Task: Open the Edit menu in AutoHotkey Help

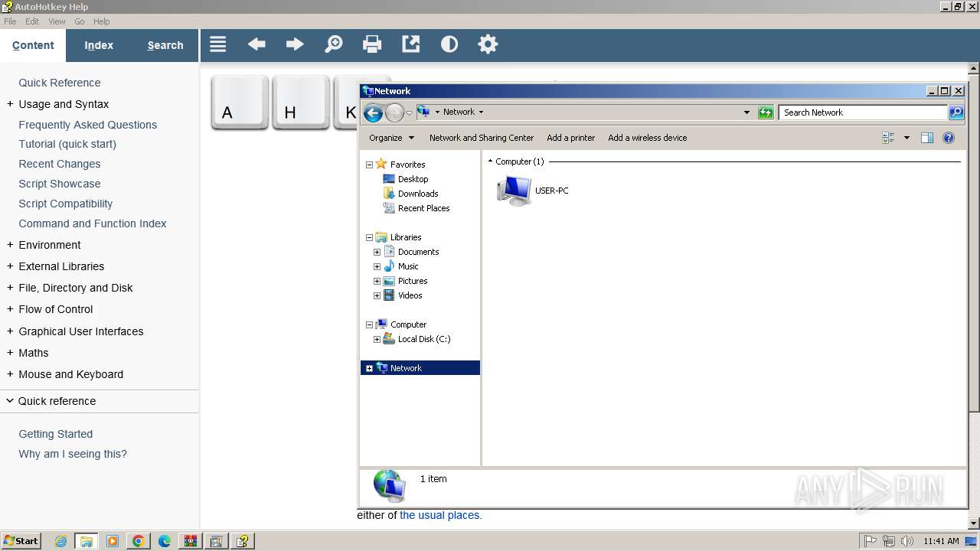Action: coord(32,21)
